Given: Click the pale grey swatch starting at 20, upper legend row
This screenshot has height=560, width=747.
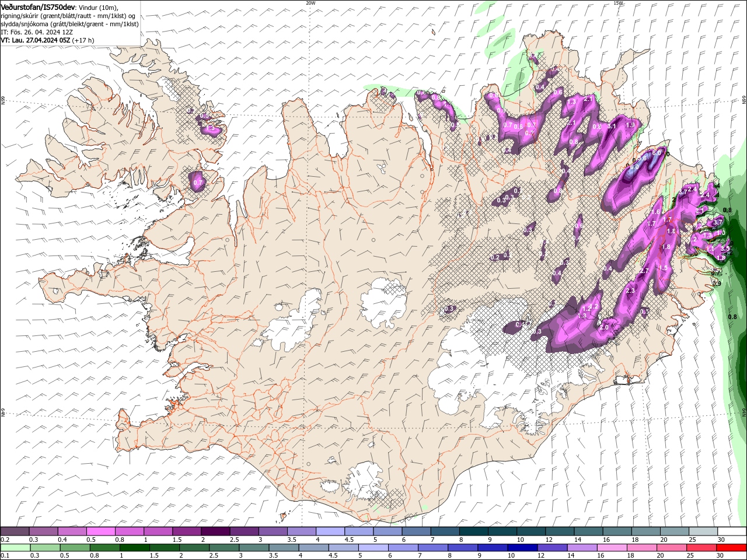Looking at the screenshot, I should 673,531.
